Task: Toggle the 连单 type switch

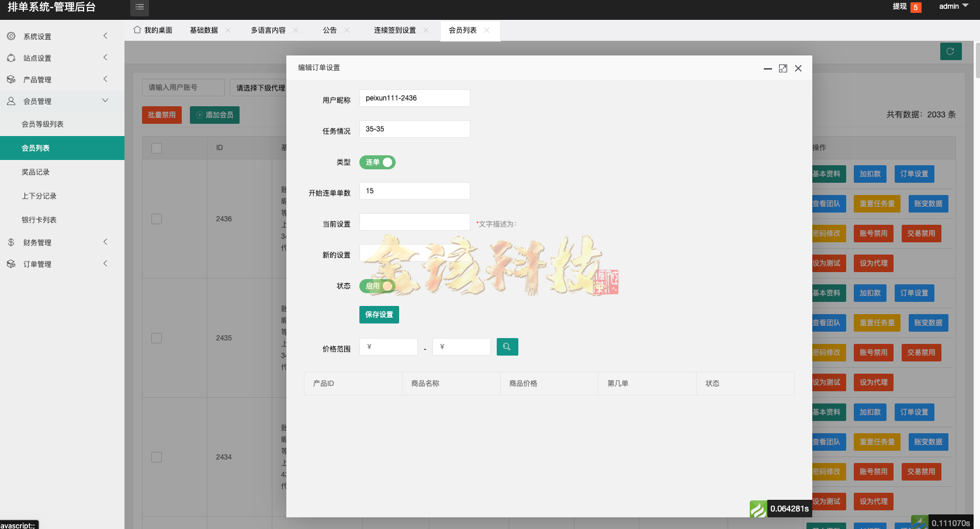Action: click(x=377, y=162)
